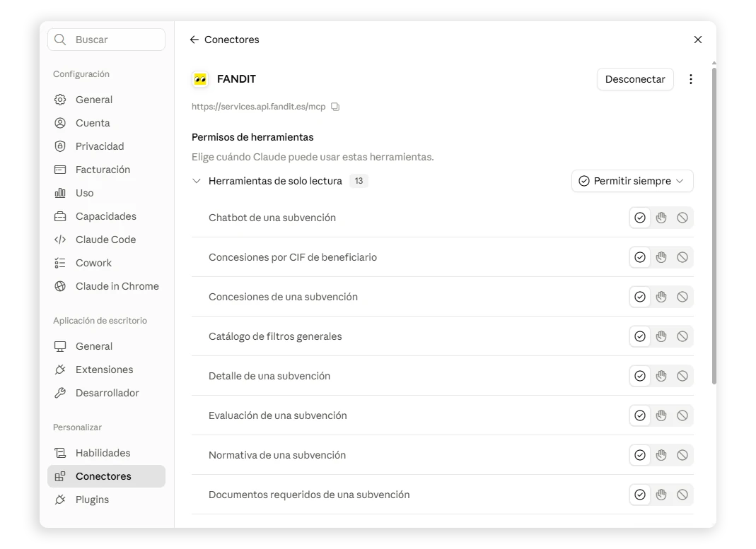Always allow Concesiones por CIF de beneficiario

coord(640,257)
